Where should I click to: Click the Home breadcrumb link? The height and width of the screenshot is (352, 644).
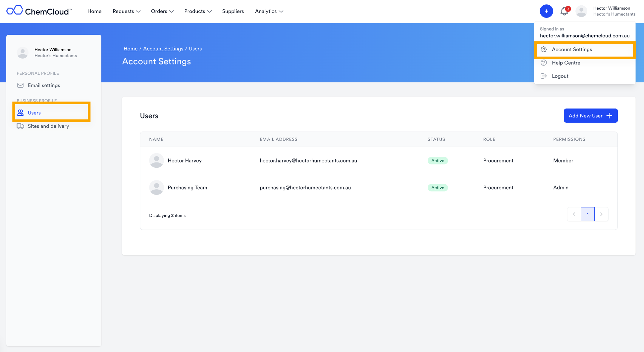tap(131, 49)
